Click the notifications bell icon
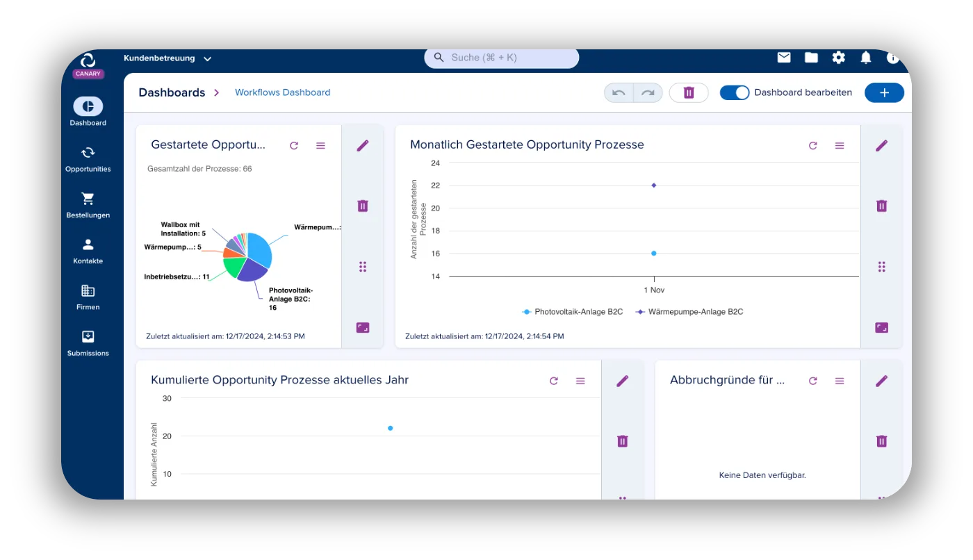Image resolution: width=973 pixels, height=560 pixels. pyautogui.click(x=866, y=58)
